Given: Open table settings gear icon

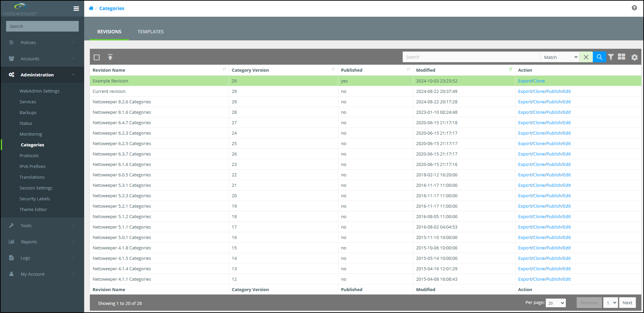Looking at the screenshot, I should pyautogui.click(x=635, y=57).
